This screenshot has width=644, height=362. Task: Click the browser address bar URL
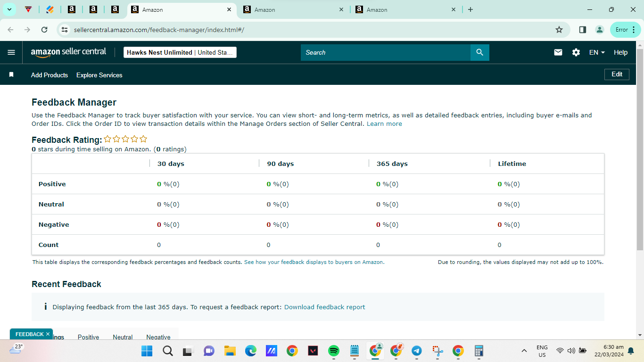159,30
